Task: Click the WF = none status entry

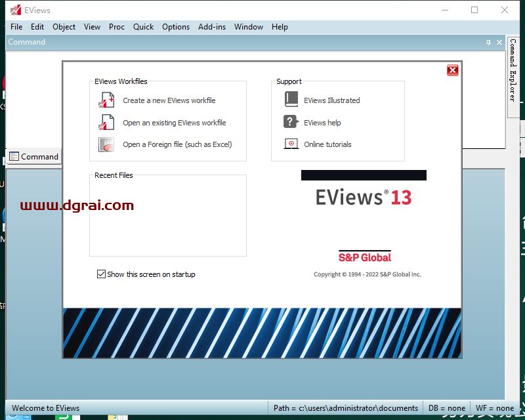Action: (495, 408)
